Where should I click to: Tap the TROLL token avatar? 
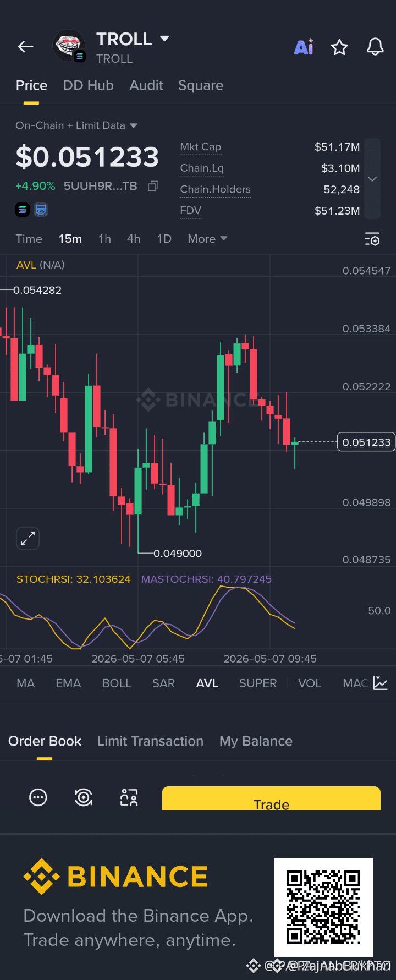point(69,46)
